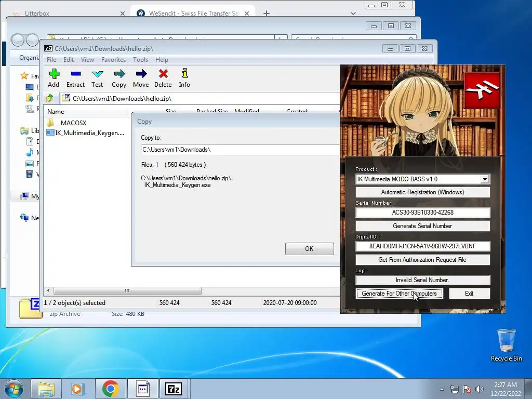Open File Explorer from the taskbar
The width and height of the screenshot is (532, 399).
pyautogui.click(x=46, y=389)
